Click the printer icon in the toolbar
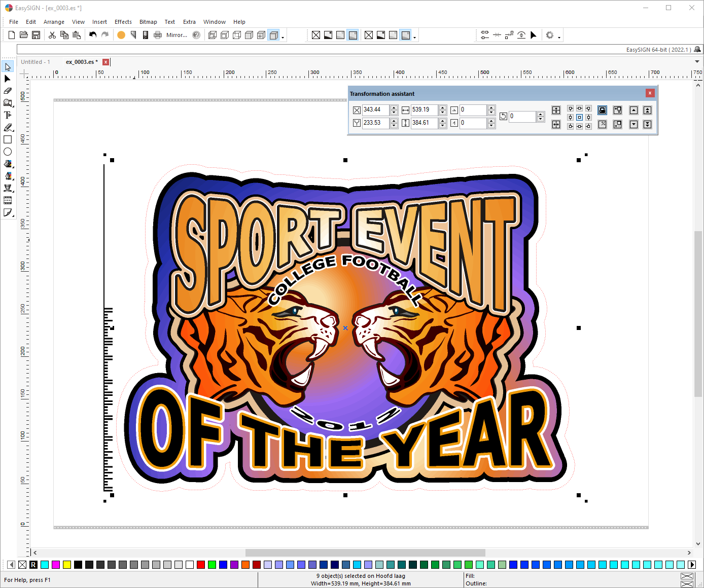Viewport: 704px width, 588px height. [158, 35]
